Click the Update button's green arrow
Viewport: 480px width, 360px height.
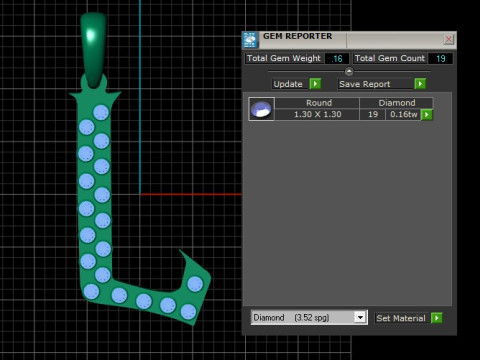tap(315, 84)
